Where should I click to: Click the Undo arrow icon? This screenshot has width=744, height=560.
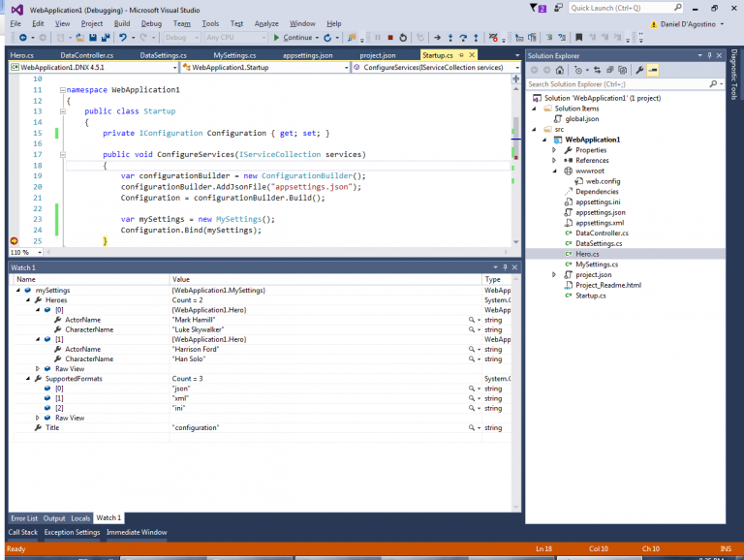(123, 38)
